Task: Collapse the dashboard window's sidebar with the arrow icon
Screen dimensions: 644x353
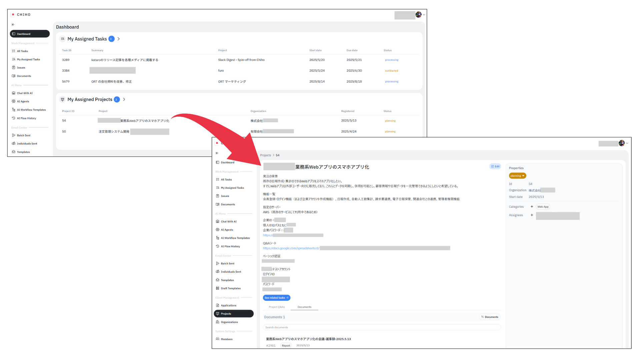Action: 13,25
